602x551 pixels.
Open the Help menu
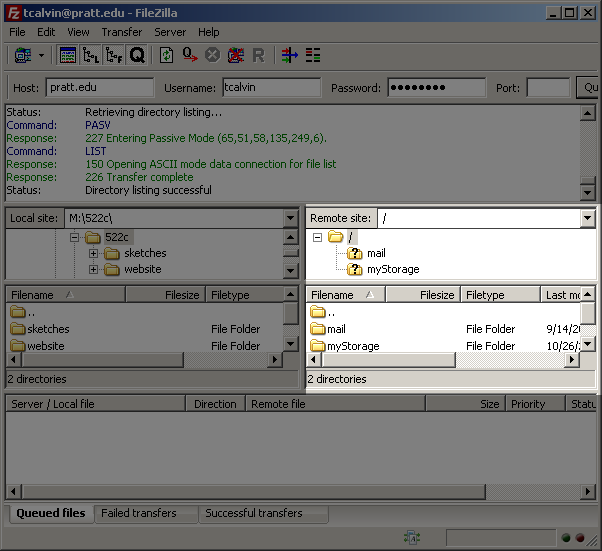pyautogui.click(x=208, y=32)
